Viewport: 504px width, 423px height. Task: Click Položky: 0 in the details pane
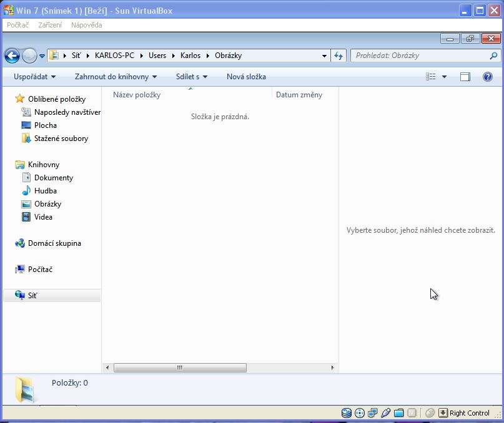[x=70, y=383]
